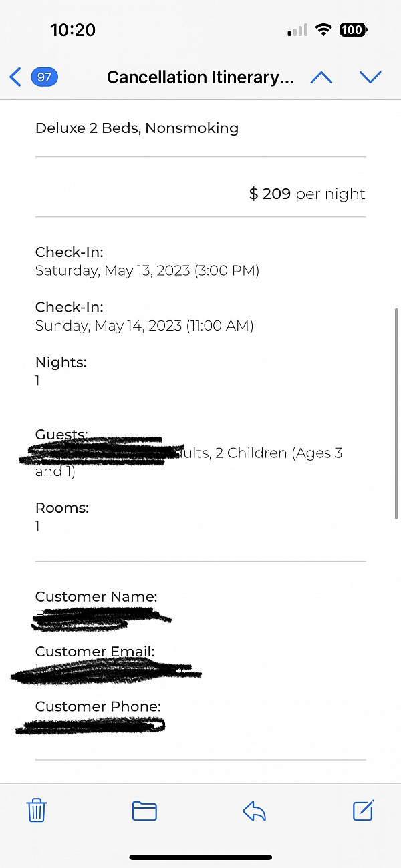
Task: Go to previous message with up arrow
Action: [321, 77]
